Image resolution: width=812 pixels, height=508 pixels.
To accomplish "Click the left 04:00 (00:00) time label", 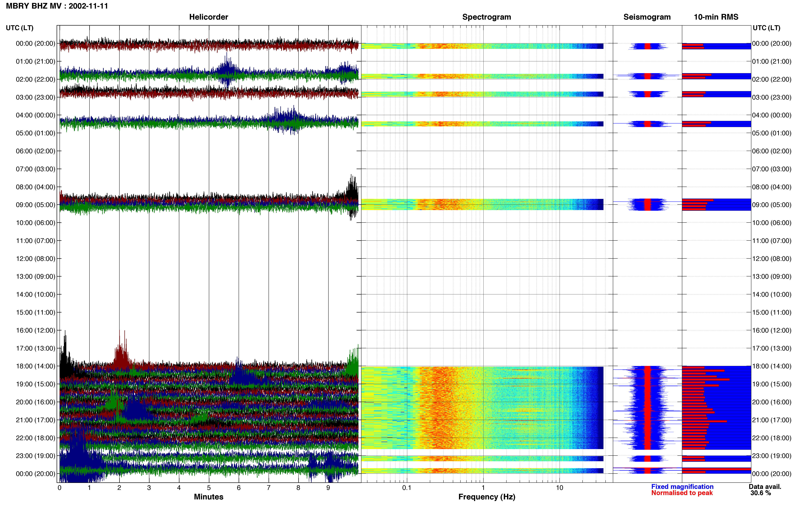I will [x=35, y=115].
